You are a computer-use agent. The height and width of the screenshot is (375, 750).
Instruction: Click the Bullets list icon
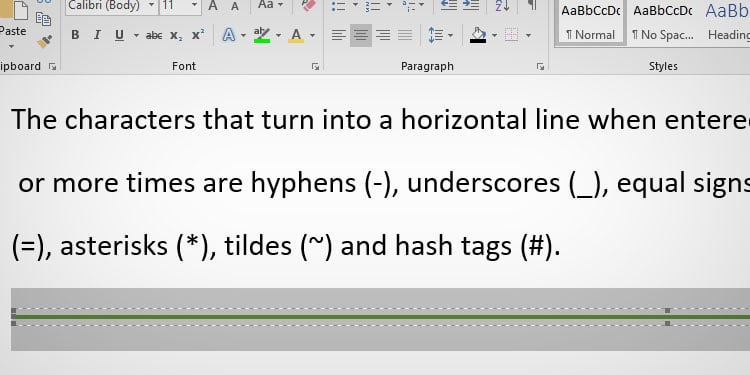[339, 6]
